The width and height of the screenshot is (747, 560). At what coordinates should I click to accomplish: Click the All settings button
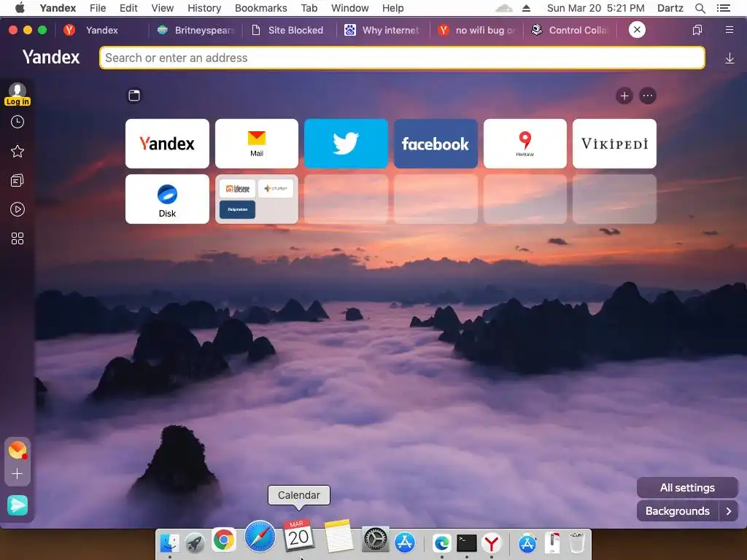pos(687,488)
